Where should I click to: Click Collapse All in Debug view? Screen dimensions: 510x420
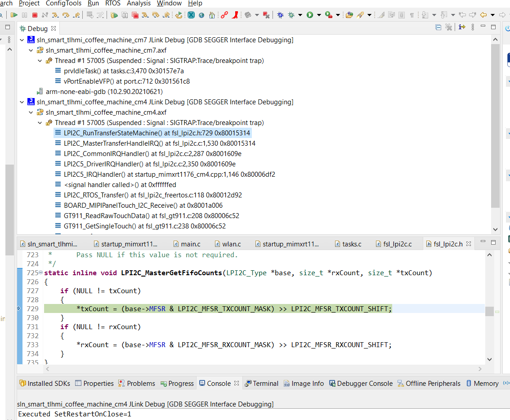pos(438,28)
